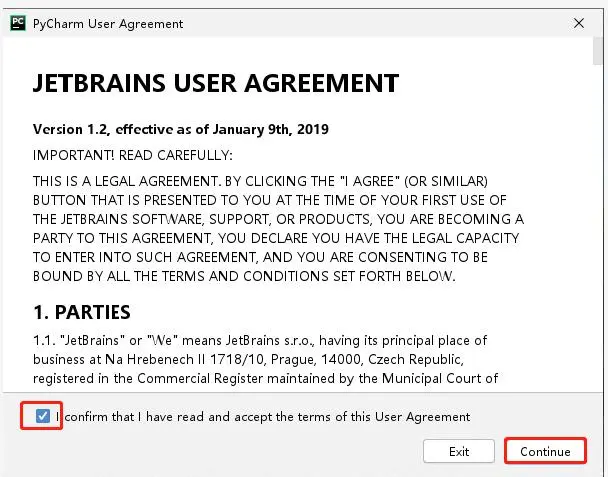Toggle the user agreement confirmation checkbox

pyautogui.click(x=42, y=416)
